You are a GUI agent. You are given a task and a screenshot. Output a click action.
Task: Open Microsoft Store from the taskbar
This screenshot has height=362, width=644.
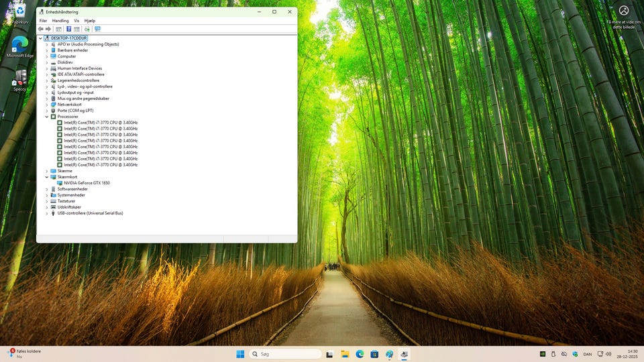click(x=374, y=354)
